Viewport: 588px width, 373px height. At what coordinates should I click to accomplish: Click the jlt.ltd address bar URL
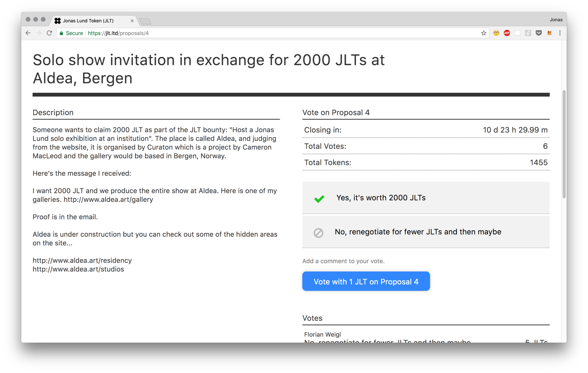(118, 33)
